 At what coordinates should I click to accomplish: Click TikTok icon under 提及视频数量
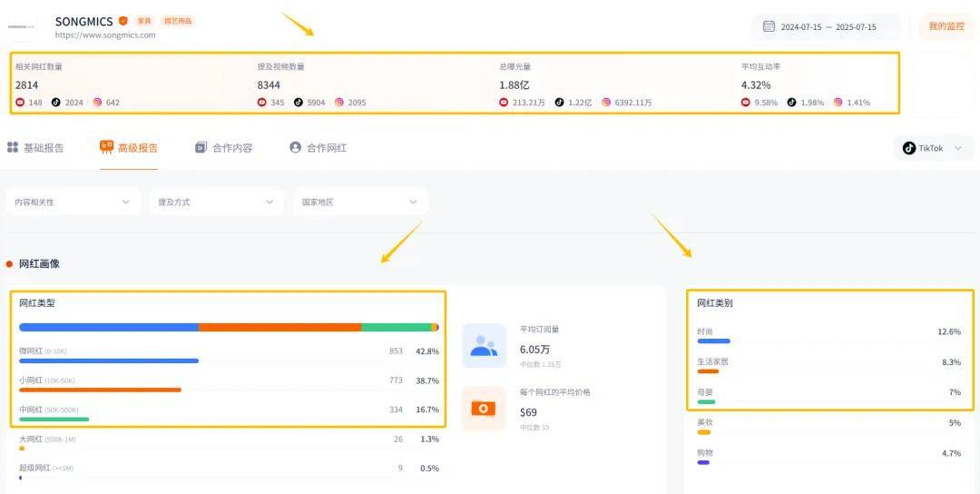pyautogui.click(x=299, y=102)
